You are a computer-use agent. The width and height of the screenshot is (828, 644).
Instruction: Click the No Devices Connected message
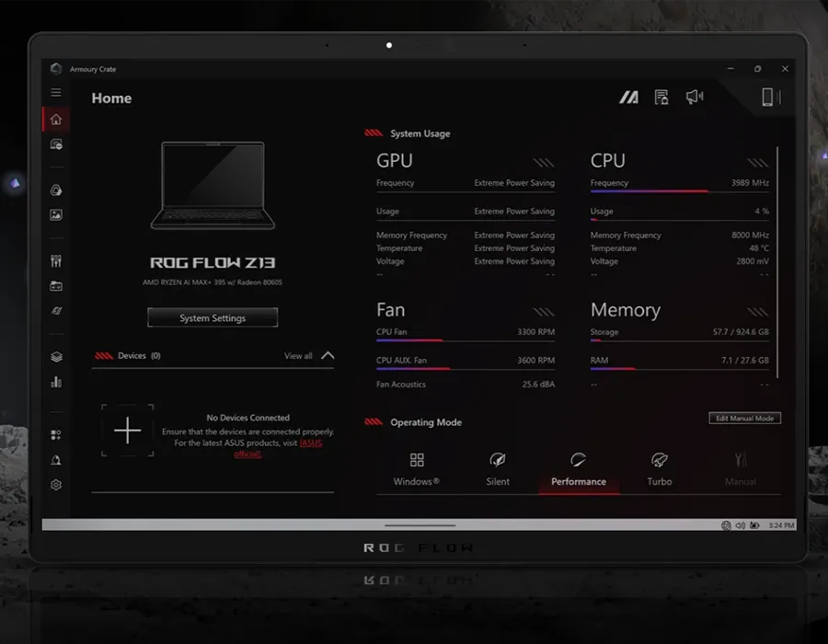click(248, 418)
